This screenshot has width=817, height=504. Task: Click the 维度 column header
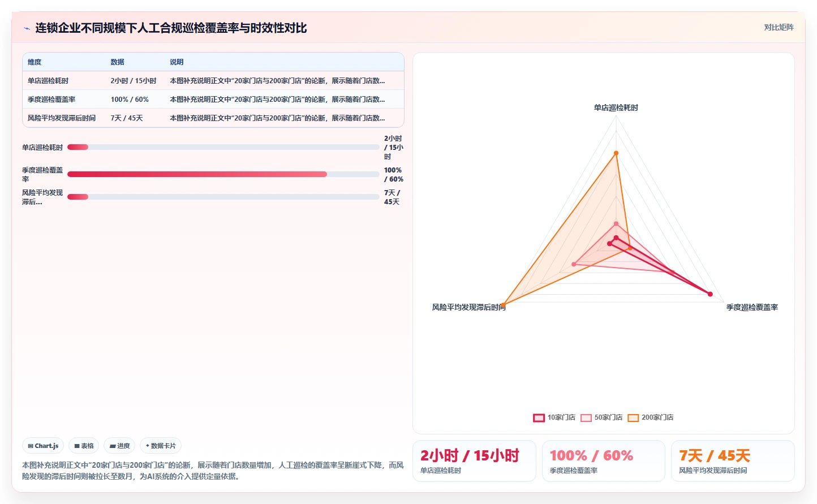pyautogui.click(x=35, y=62)
